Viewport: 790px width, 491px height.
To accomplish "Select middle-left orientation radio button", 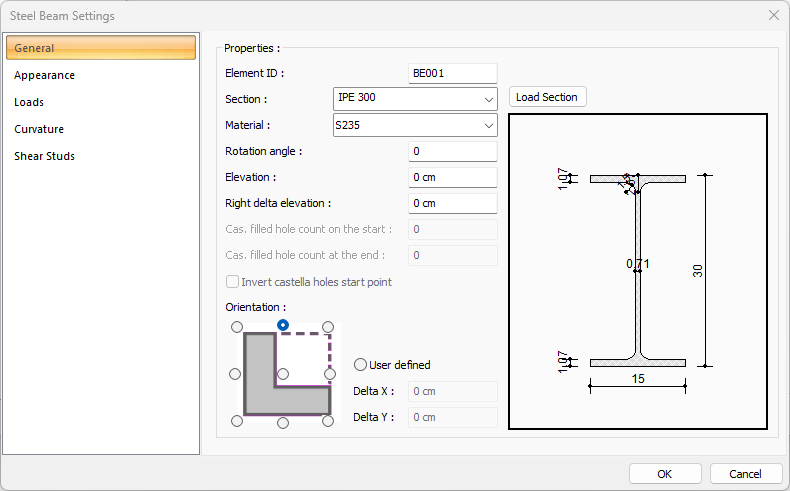I will (x=235, y=374).
